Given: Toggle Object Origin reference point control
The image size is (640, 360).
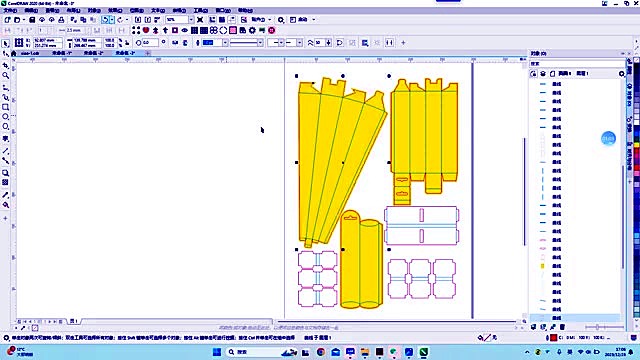Looking at the screenshot, I should (x=19, y=42).
